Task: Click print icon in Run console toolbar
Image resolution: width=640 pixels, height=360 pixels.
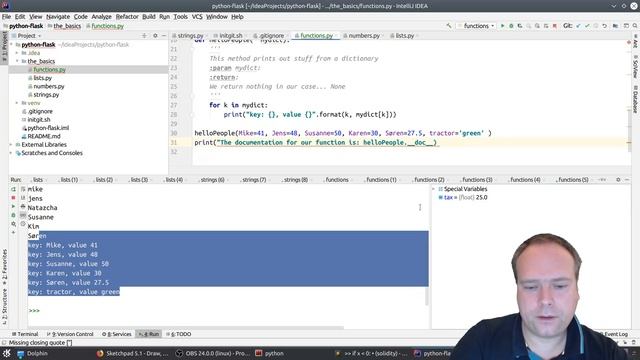Action: pyautogui.click(x=23, y=207)
